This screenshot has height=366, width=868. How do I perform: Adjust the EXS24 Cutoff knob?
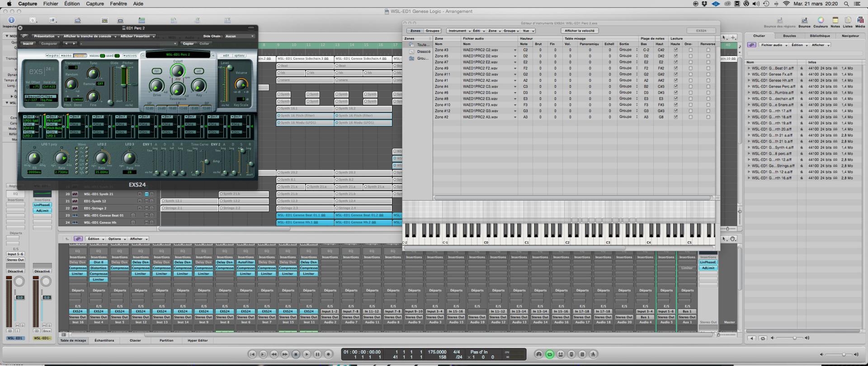coord(178,70)
